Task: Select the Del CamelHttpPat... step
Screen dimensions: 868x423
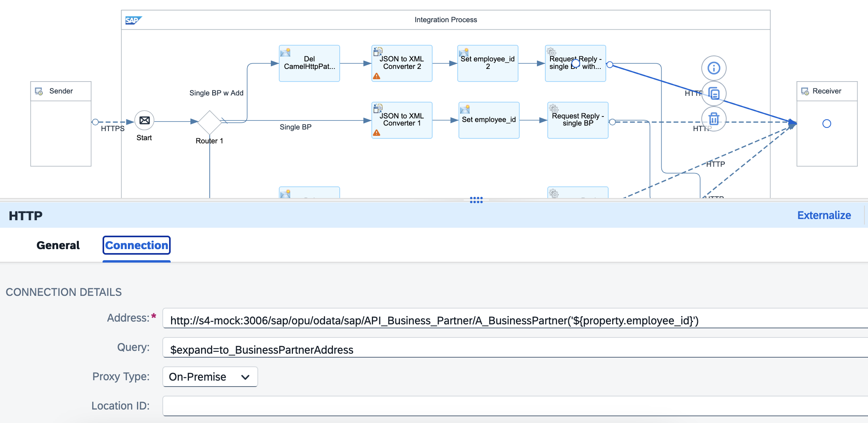Action: tap(309, 63)
